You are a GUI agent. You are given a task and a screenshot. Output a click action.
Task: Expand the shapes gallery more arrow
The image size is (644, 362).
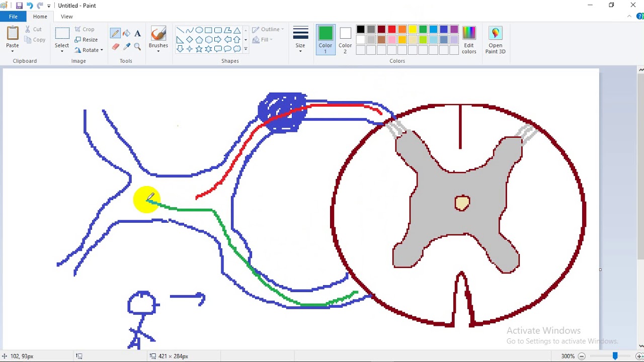(x=246, y=49)
